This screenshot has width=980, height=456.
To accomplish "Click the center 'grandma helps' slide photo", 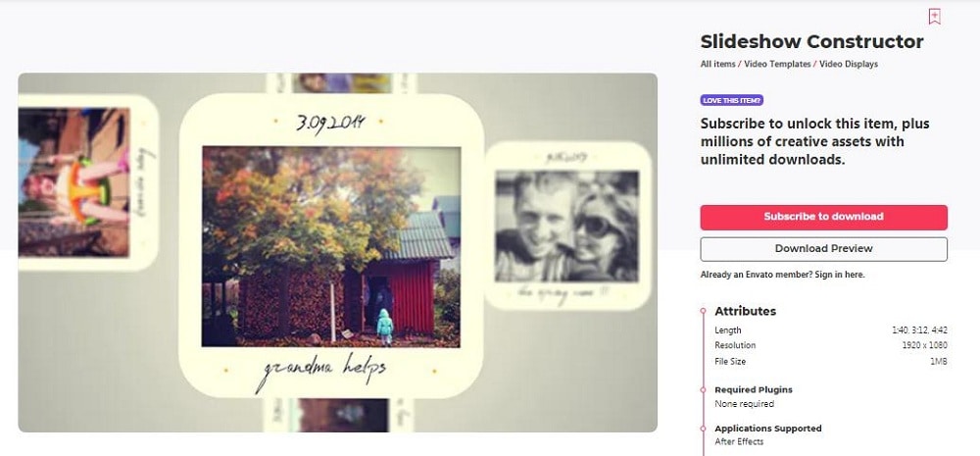I will (x=331, y=246).
